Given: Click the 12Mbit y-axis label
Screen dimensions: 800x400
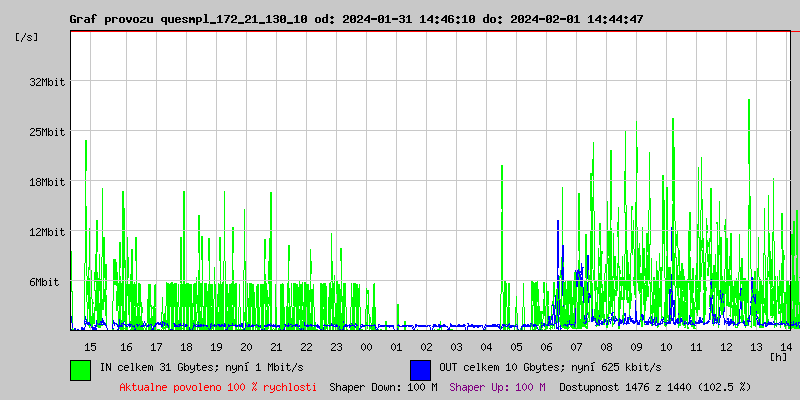Looking at the screenshot, I should click(46, 232).
